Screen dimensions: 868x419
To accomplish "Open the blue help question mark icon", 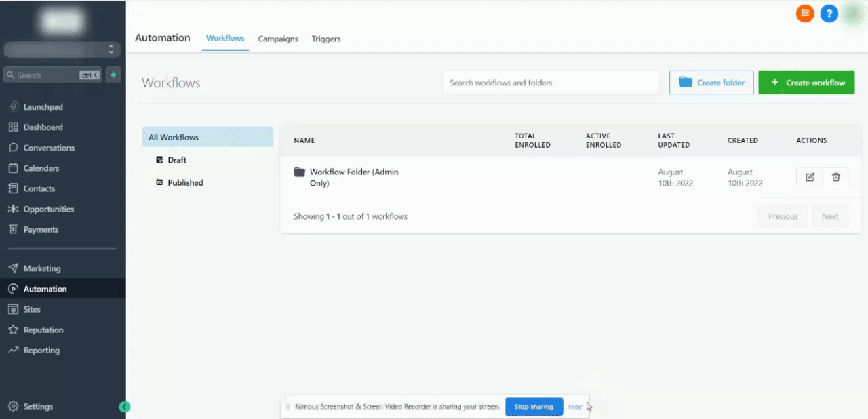I will 829,13.
